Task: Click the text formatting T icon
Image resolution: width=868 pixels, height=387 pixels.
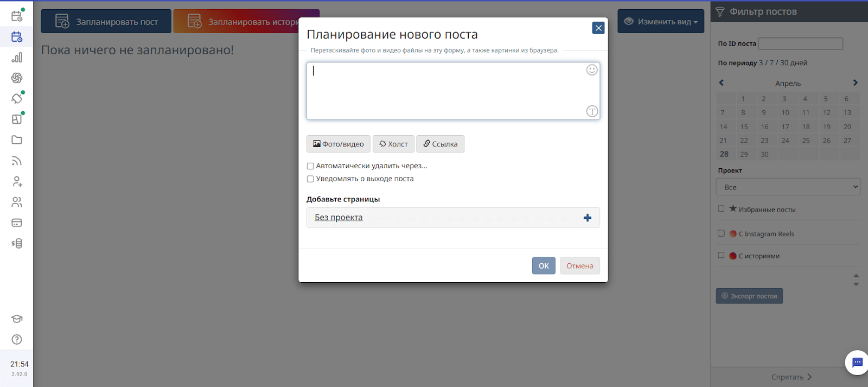Action: [x=592, y=111]
